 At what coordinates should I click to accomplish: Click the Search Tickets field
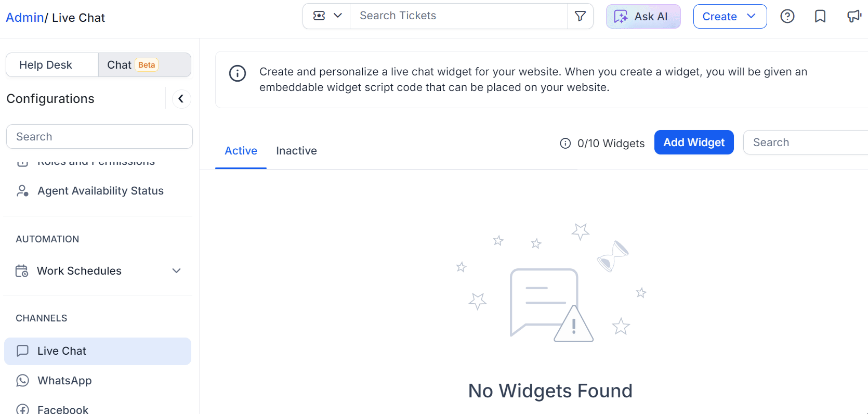click(459, 16)
